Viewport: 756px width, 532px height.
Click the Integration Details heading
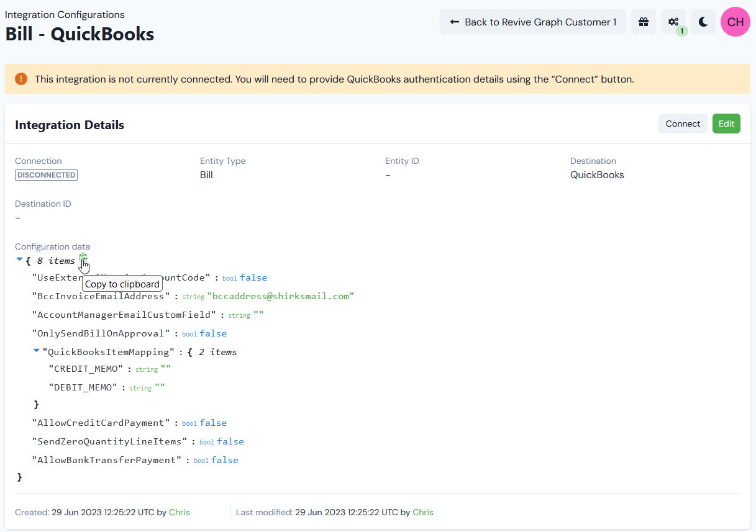pos(70,125)
